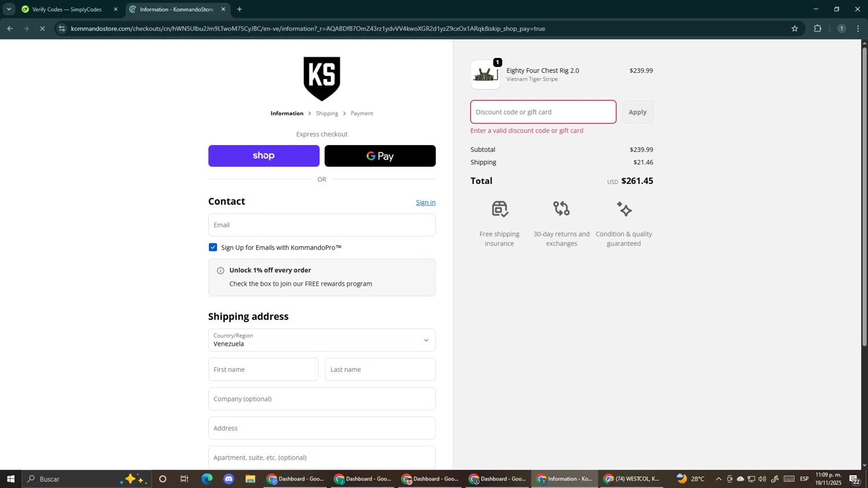Click the Free shipping insurance icon
This screenshot has height=488, width=868.
tap(499, 209)
